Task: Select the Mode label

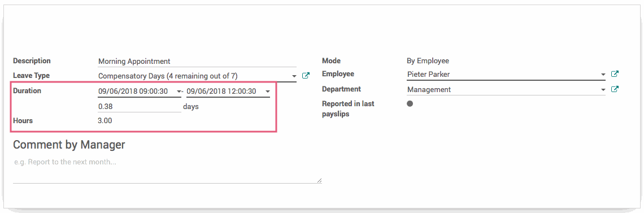Action: point(332,61)
